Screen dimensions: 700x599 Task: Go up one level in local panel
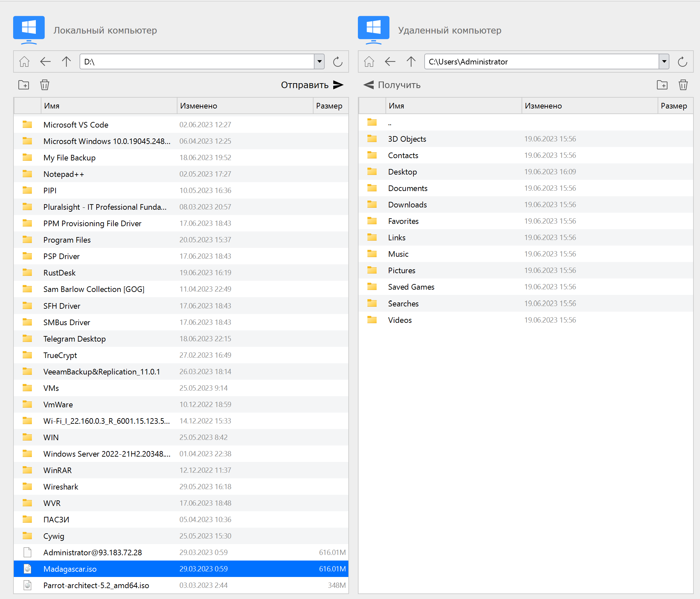point(67,61)
